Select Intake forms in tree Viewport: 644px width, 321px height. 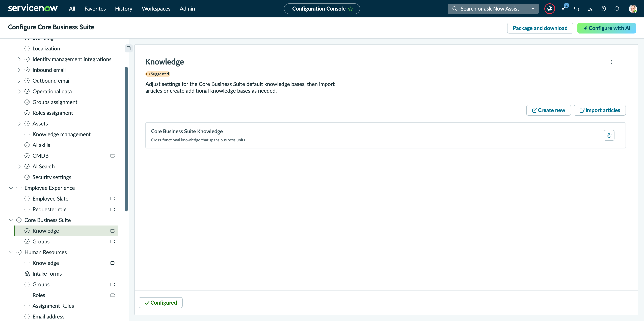tap(47, 274)
